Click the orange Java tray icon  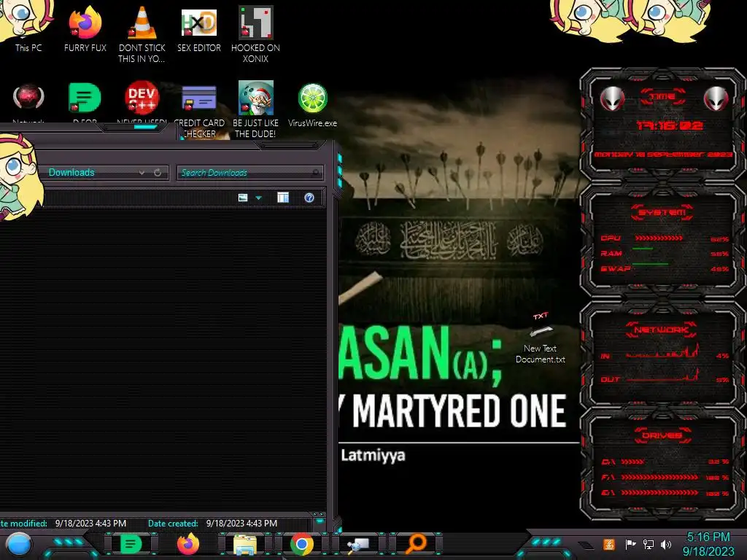pos(609,544)
